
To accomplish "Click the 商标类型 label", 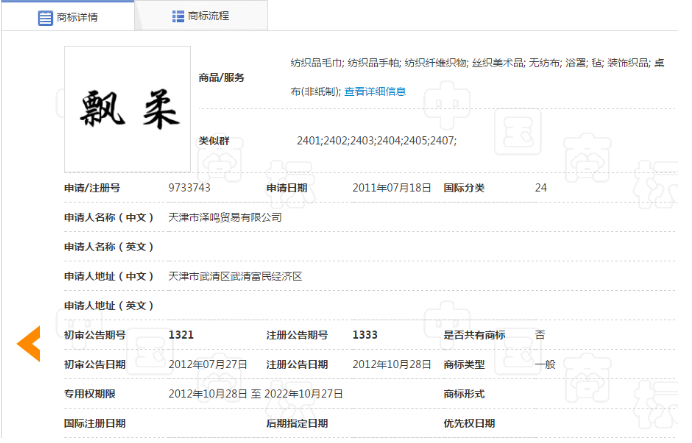I will click(464, 364).
